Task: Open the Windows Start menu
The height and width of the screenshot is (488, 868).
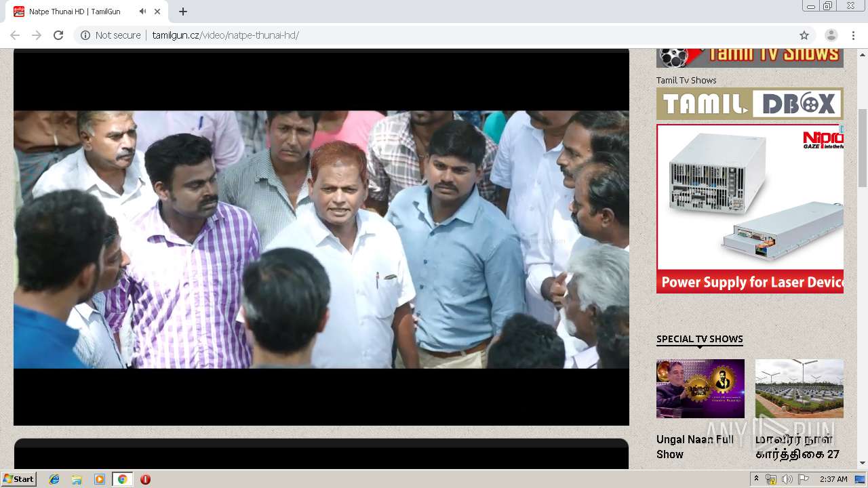Action: pyautogui.click(x=18, y=479)
